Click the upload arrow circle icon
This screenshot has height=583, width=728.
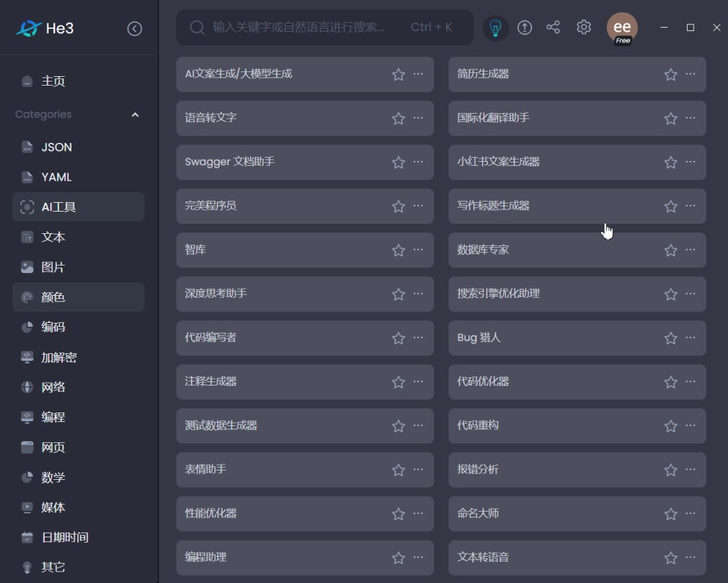click(x=524, y=28)
